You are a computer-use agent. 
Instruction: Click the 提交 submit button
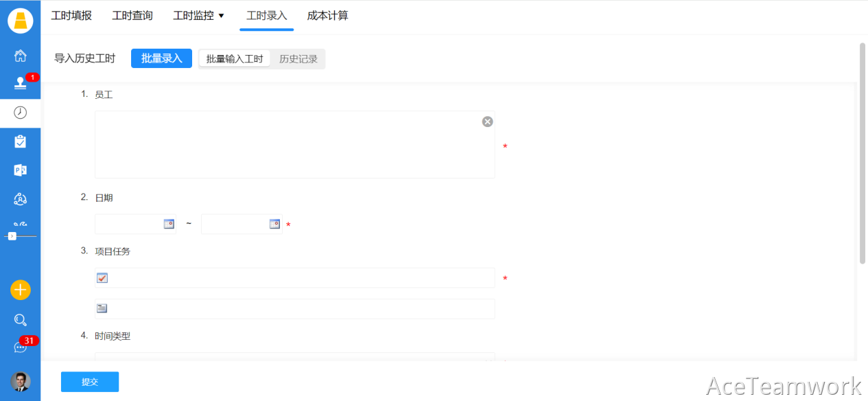(90, 382)
